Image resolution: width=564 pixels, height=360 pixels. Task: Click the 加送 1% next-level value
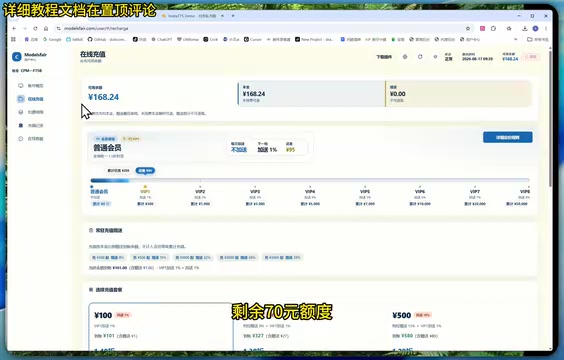pyautogui.click(x=267, y=150)
